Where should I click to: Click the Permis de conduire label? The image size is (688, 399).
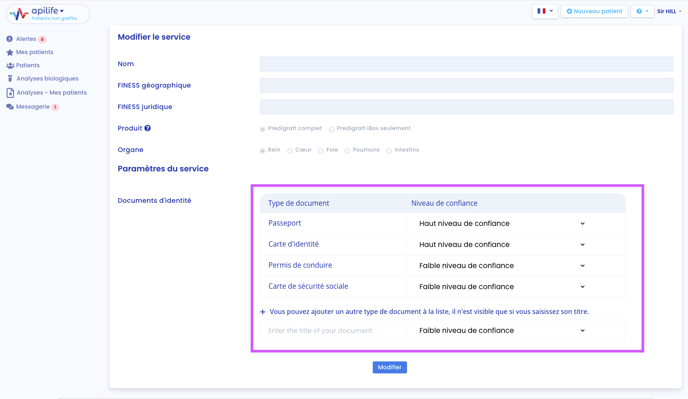tap(300, 265)
